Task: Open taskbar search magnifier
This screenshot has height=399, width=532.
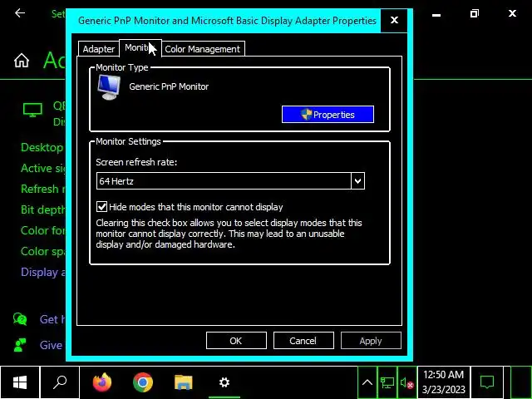Action: tap(60, 382)
